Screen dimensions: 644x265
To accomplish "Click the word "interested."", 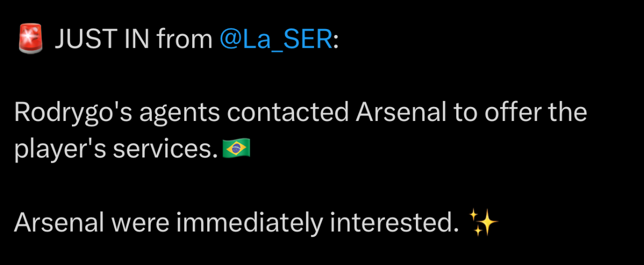I will 391,221.
